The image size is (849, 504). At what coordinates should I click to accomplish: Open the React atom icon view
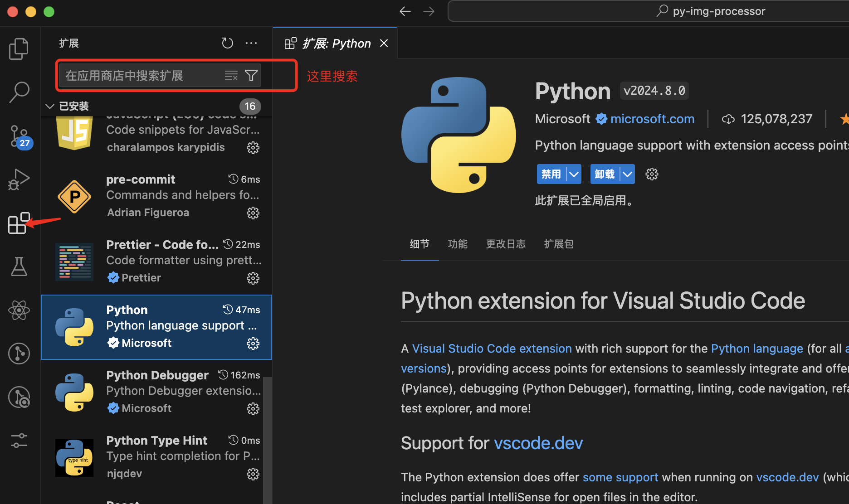pyautogui.click(x=19, y=310)
